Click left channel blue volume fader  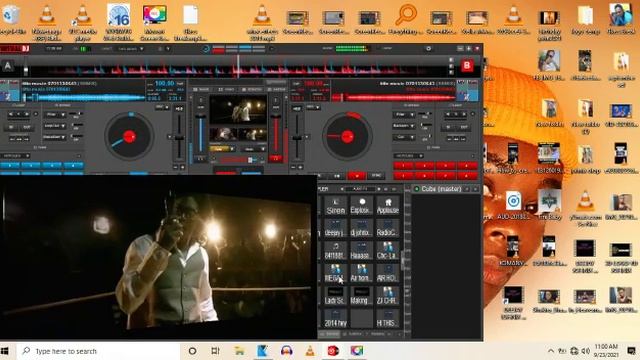(x=200, y=133)
